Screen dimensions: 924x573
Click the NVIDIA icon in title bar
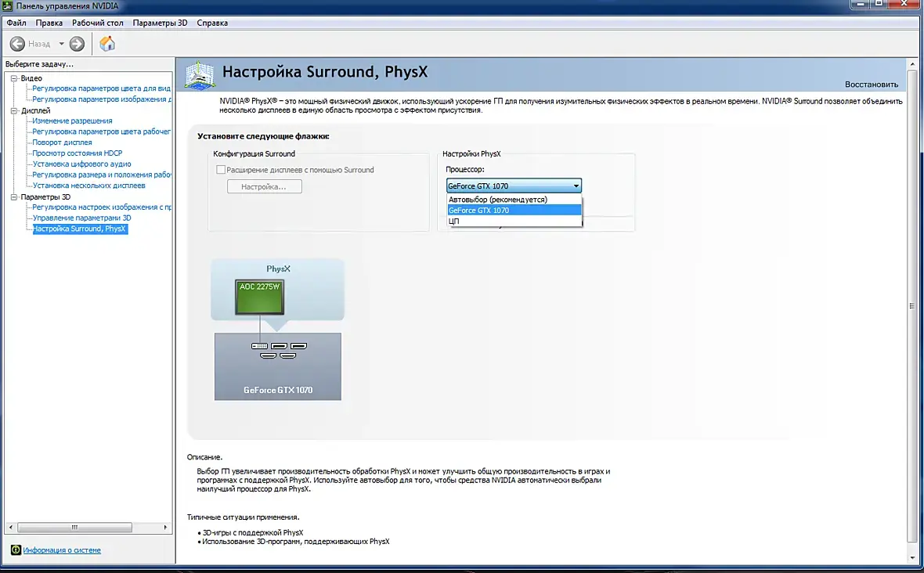point(7,6)
